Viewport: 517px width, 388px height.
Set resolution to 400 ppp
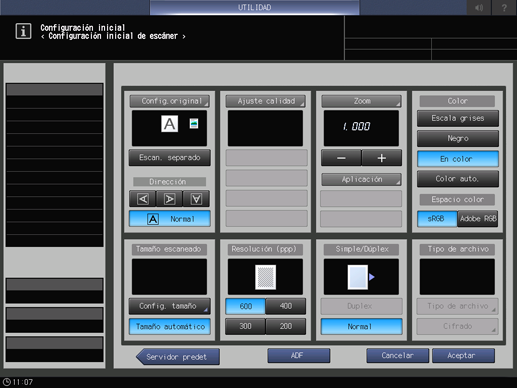pyautogui.click(x=286, y=306)
